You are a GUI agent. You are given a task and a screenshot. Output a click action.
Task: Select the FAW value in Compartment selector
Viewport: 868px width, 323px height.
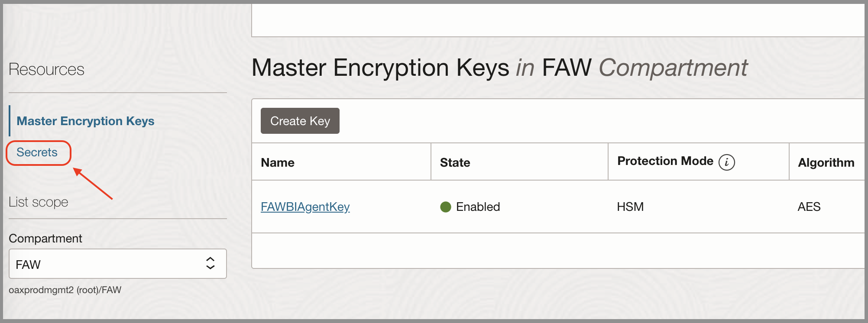[x=29, y=265]
